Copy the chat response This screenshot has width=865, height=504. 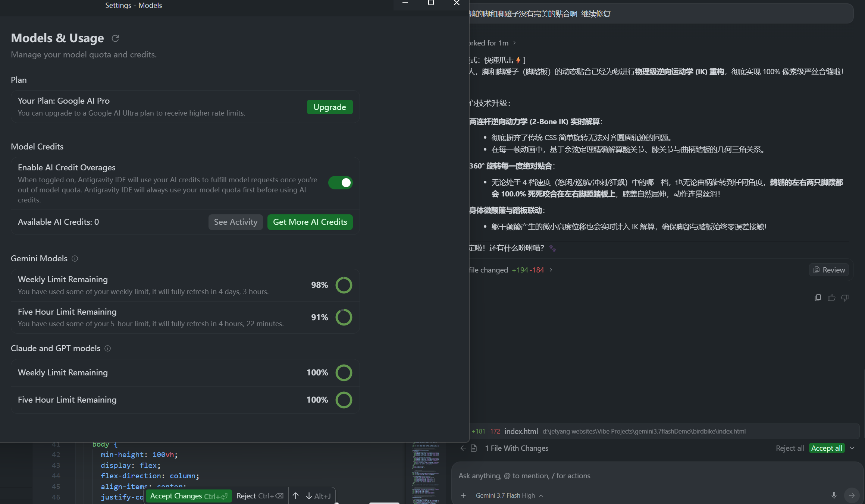click(818, 297)
